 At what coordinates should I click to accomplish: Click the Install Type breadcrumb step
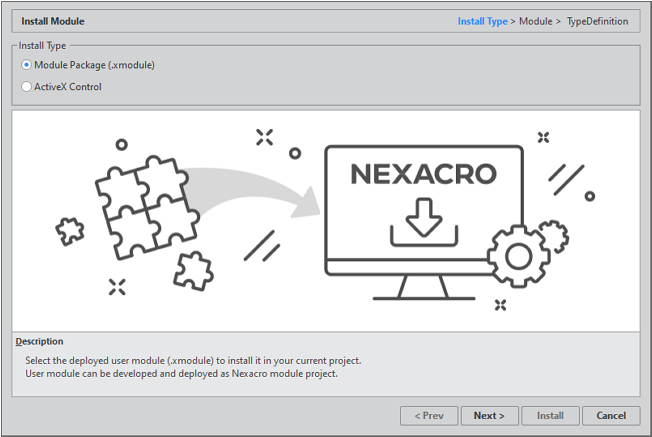pos(482,21)
